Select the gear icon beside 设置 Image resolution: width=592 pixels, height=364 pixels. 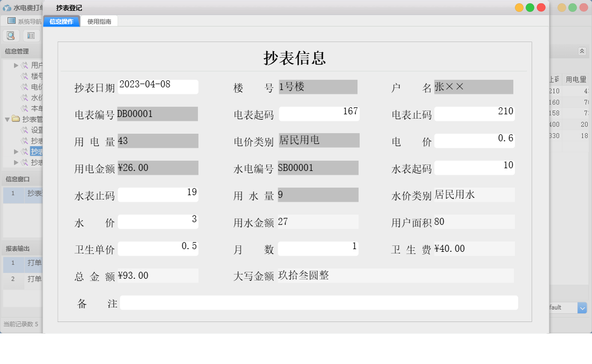click(x=25, y=129)
